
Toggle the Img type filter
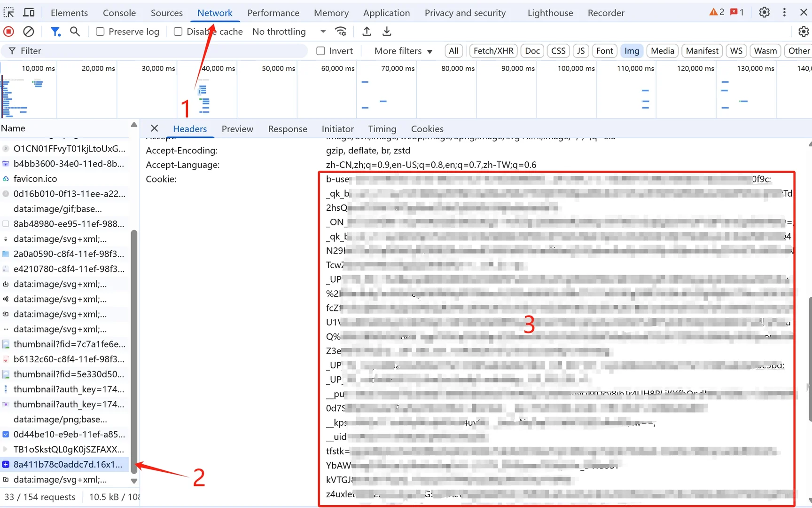coord(632,51)
